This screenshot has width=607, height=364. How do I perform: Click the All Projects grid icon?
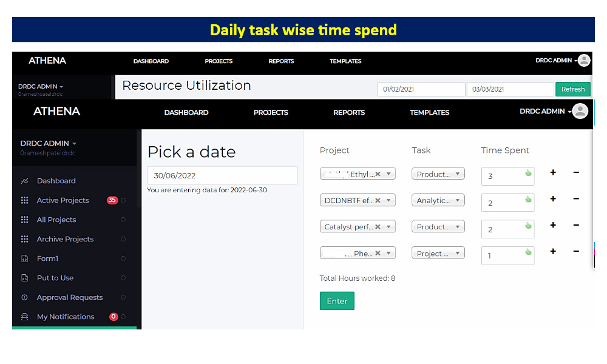24,220
